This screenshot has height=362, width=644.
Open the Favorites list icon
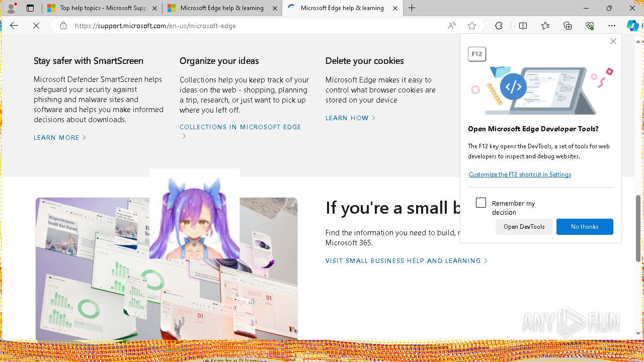tap(545, 26)
